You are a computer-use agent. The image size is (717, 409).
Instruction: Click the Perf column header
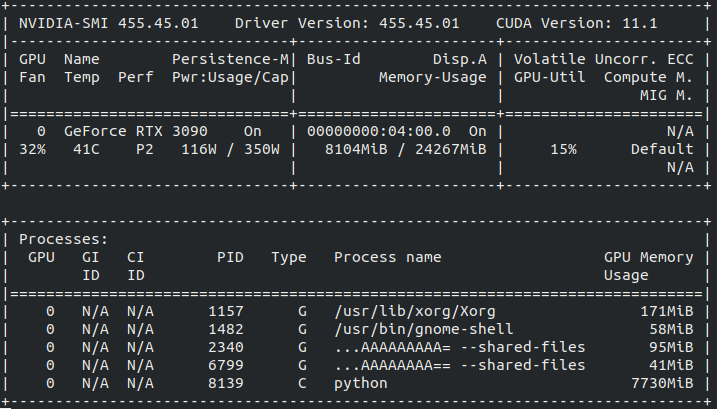tap(136, 77)
